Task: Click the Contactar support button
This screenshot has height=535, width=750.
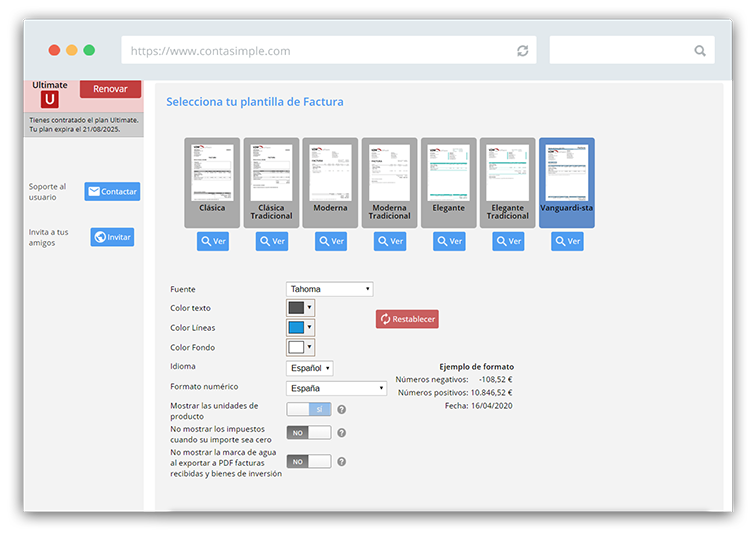Action: [x=112, y=191]
